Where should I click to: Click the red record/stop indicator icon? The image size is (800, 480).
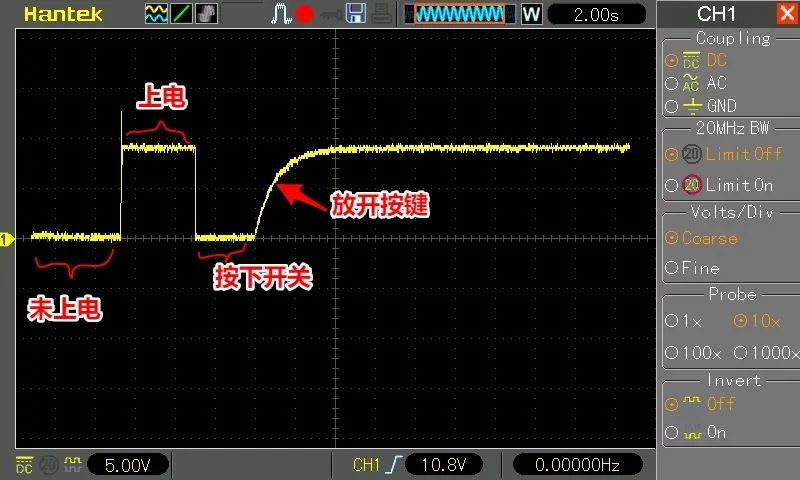305,14
